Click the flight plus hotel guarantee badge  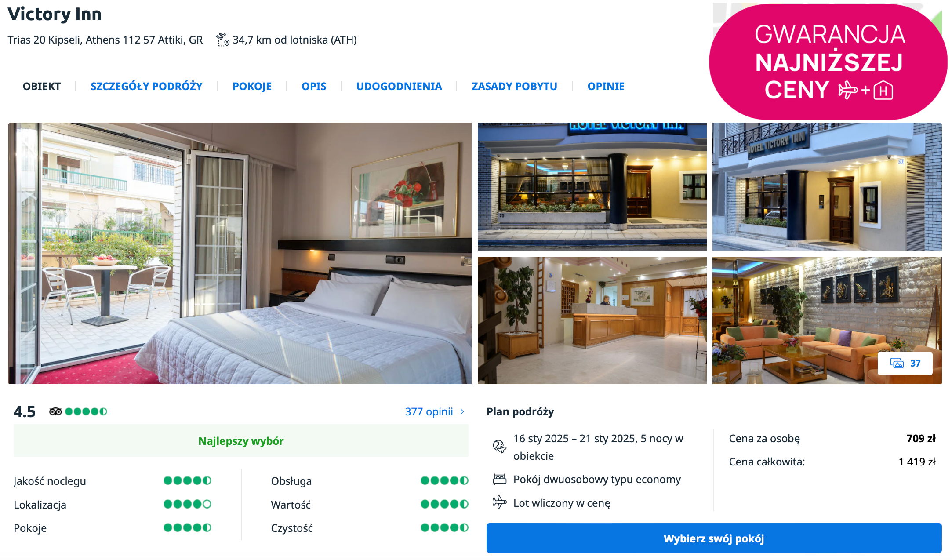pos(828,62)
